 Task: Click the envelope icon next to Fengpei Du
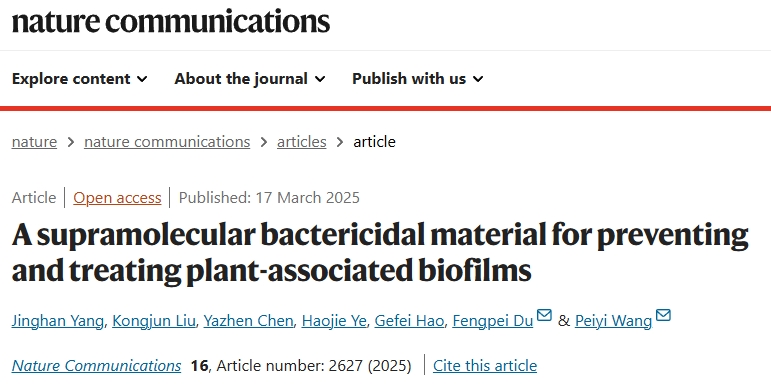tap(544, 315)
